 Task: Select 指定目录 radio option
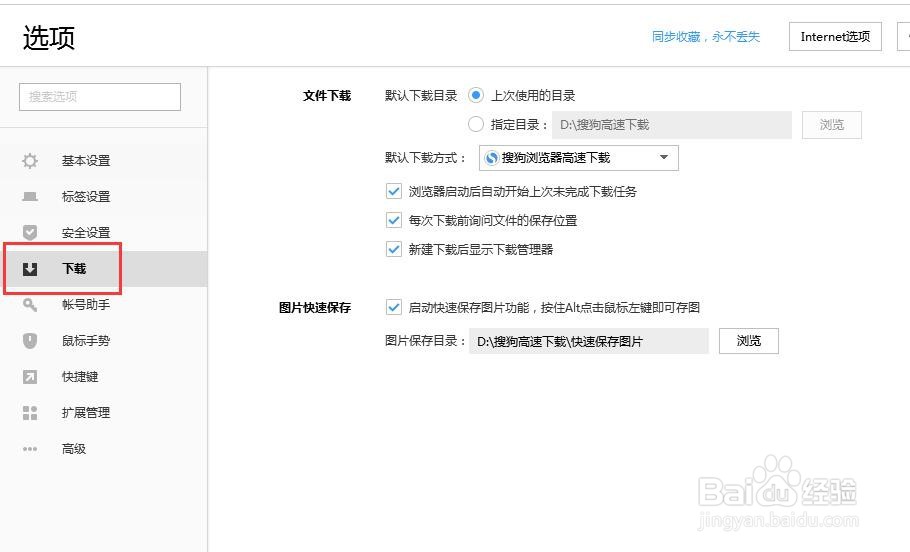point(476,124)
